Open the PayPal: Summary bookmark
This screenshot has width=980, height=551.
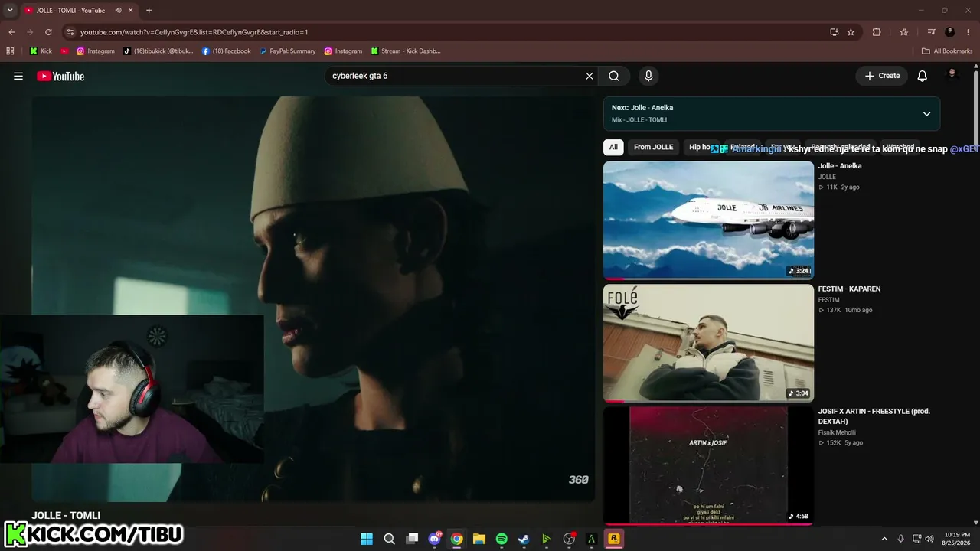pos(287,51)
